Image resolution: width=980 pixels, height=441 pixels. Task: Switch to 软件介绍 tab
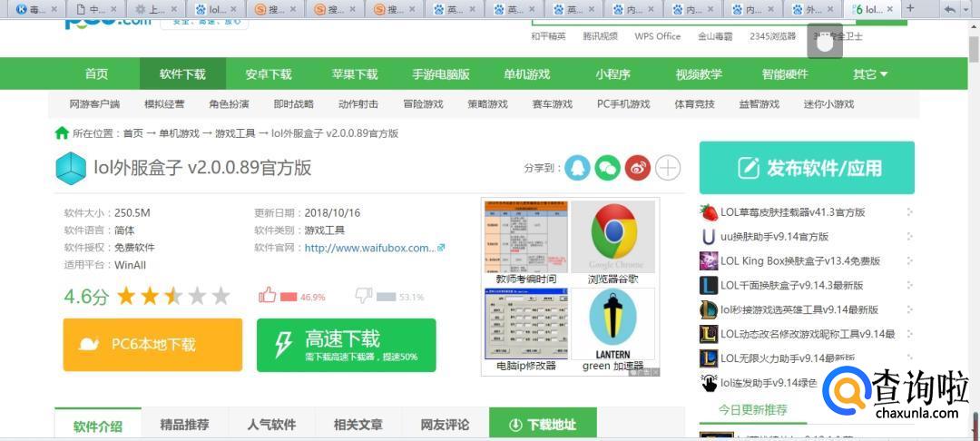coord(98,426)
